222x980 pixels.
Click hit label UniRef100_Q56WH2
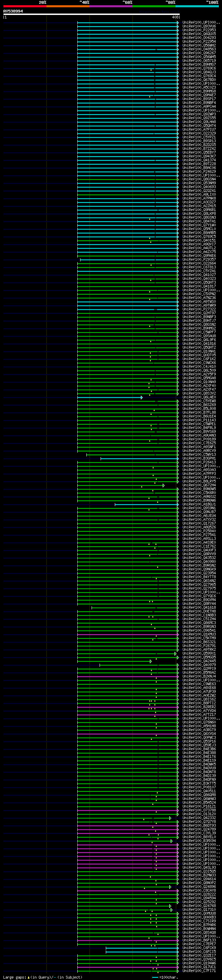click(x=199, y=45)
